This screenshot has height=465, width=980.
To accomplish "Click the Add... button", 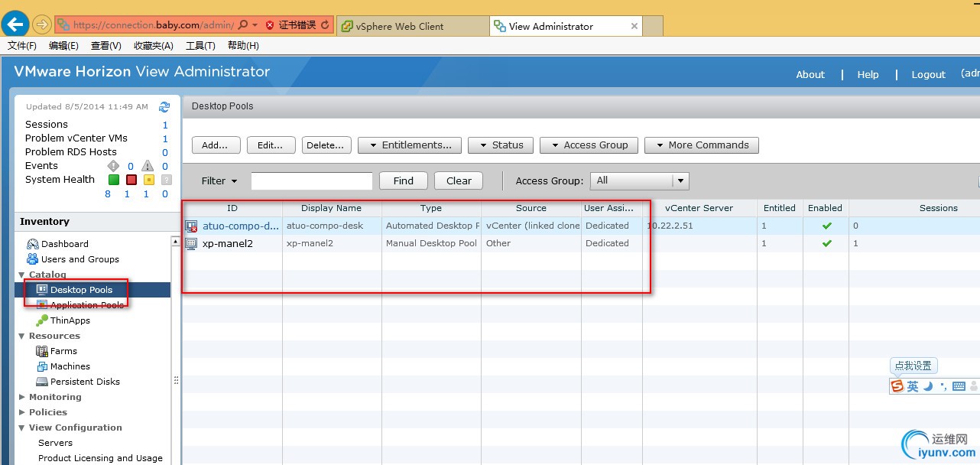I will [216, 145].
